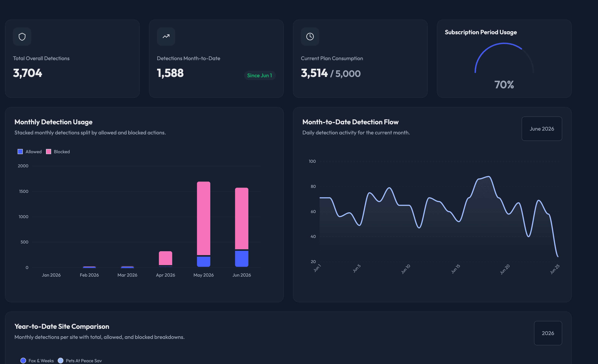Click the Jun 2026 blue allowed bar

(242, 259)
